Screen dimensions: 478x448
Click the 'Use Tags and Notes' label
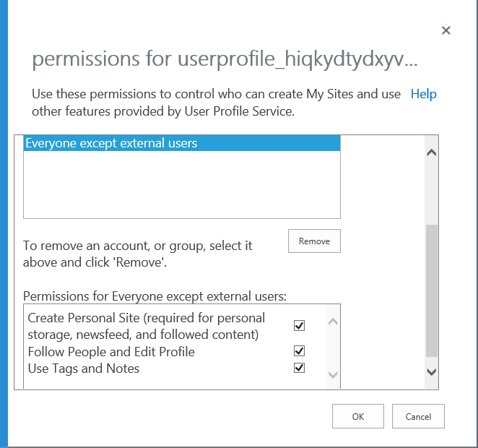pyautogui.click(x=84, y=369)
